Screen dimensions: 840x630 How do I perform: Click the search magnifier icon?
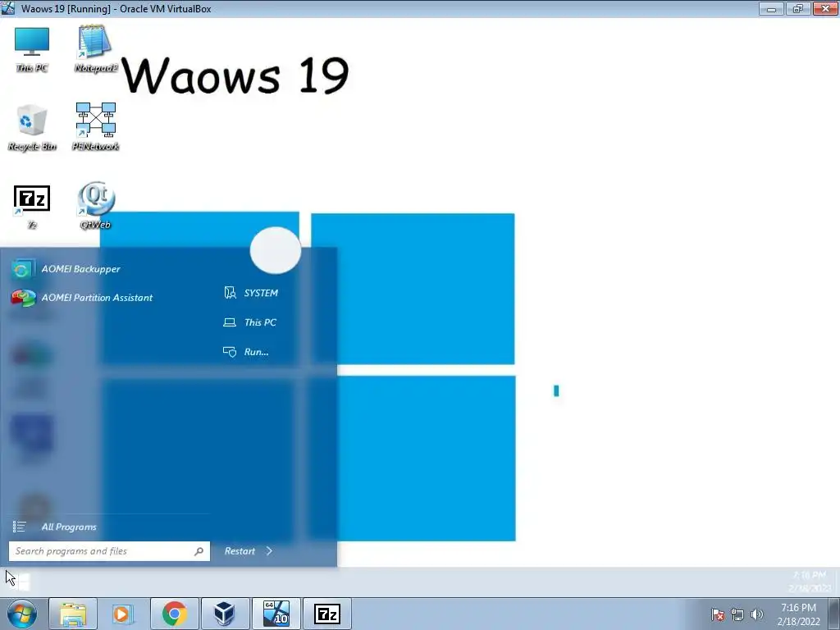pyautogui.click(x=199, y=551)
